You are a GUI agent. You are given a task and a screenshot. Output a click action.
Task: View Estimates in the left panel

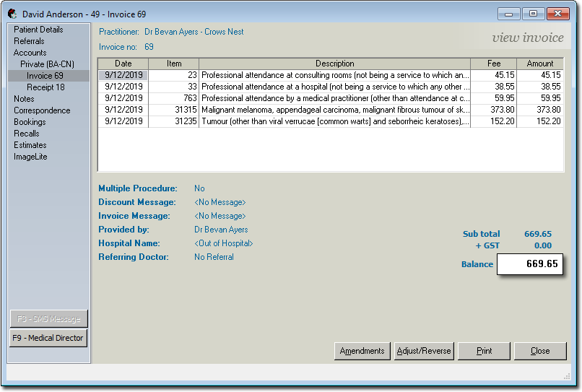coord(30,145)
